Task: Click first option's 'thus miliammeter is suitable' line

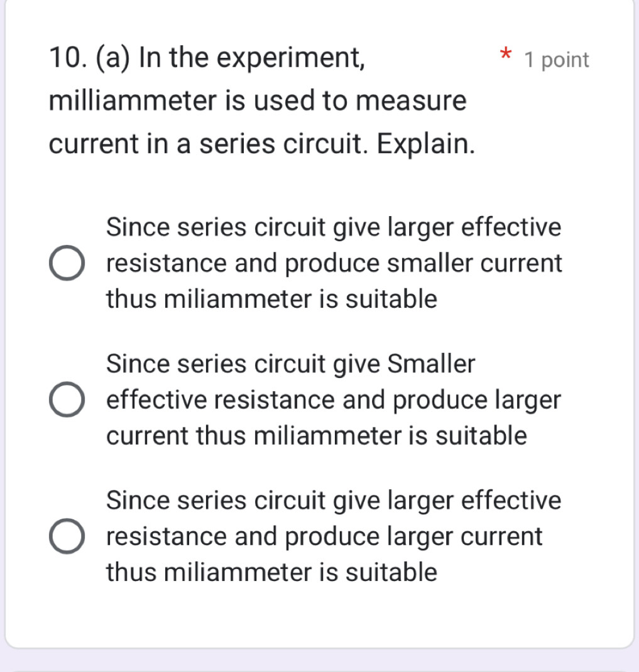Action: click(x=271, y=299)
